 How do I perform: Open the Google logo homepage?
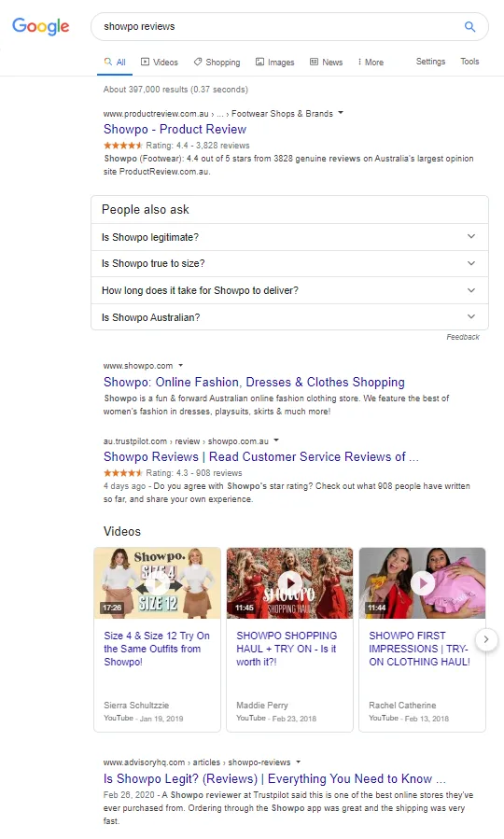pyautogui.click(x=41, y=26)
